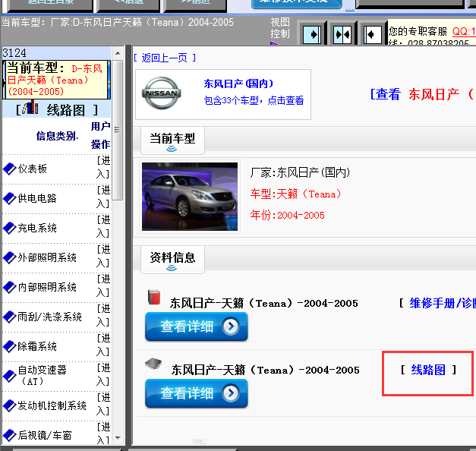Open the [线路图] link in the resource list
Image resolution: width=476 pixels, height=451 pixels.
click(428, 370)
